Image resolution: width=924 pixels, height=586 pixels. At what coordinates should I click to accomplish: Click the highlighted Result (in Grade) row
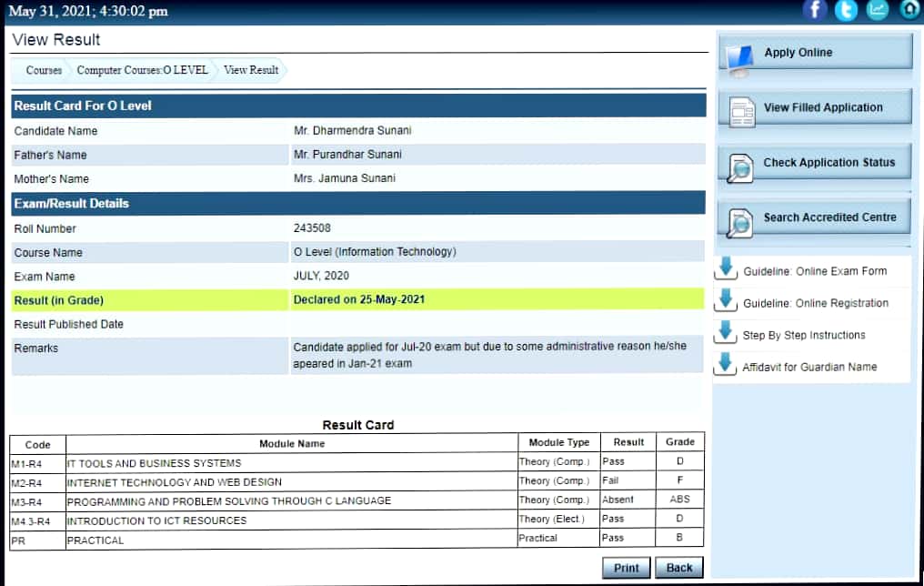point(357,299)
